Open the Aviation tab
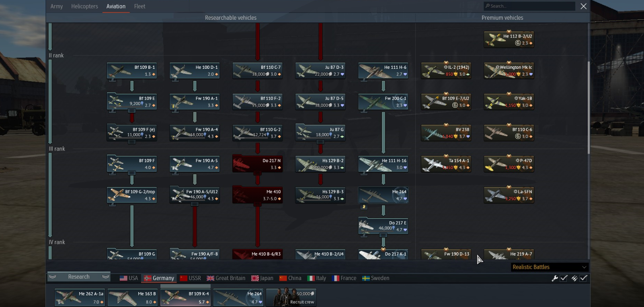Viewport: 644px width, 307px height. [116, 6]
